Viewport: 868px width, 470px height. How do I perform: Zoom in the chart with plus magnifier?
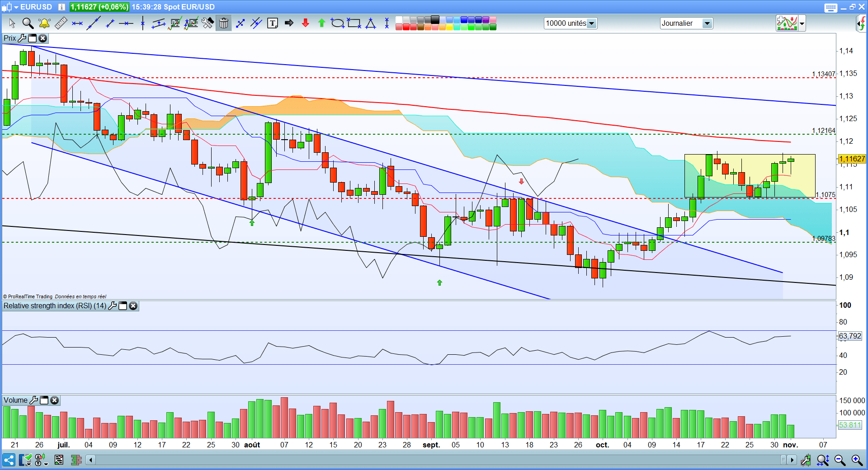(x=857, y=460)
